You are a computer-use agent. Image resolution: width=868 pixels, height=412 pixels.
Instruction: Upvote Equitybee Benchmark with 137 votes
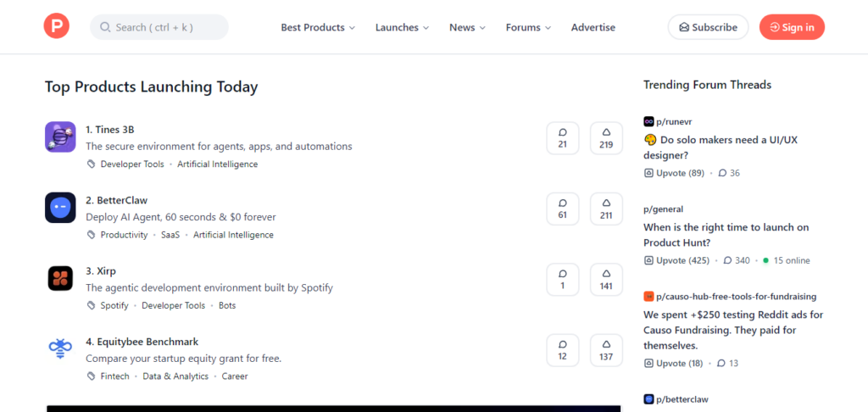point(606,350)
